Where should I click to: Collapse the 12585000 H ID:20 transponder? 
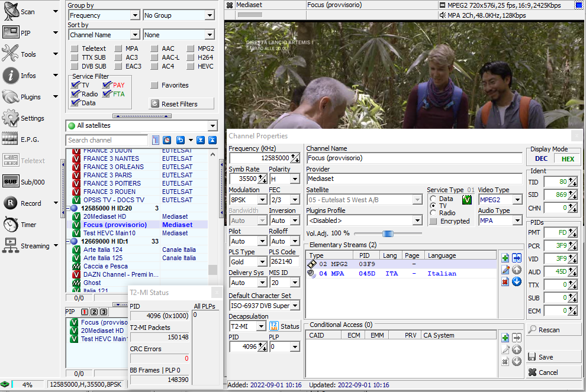(x=69, y=208)
